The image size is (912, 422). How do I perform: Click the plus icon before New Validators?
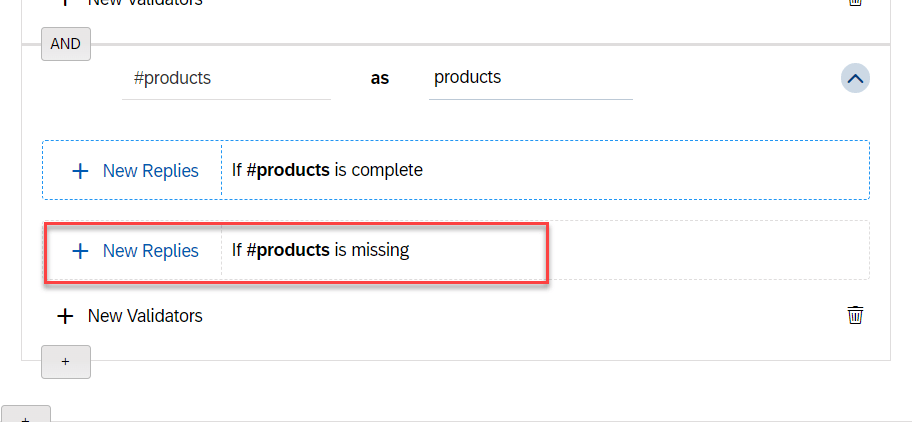(65, 316)
